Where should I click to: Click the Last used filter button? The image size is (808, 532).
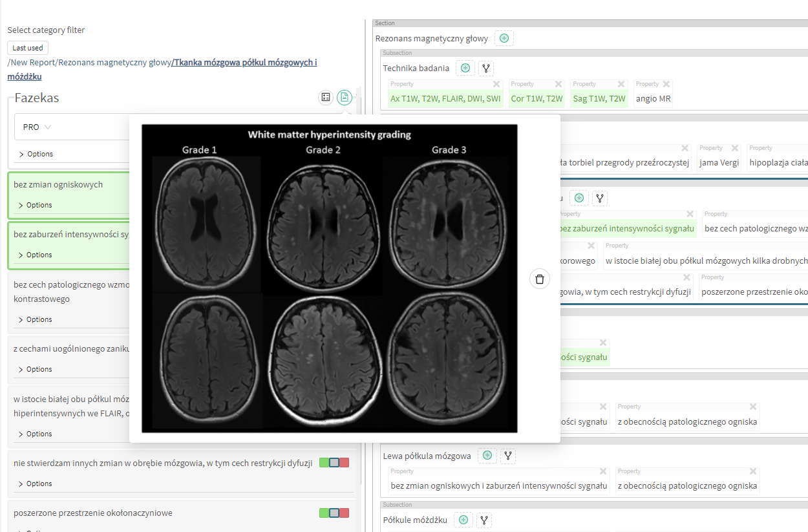pyautogui.click(x=28, y=48)
